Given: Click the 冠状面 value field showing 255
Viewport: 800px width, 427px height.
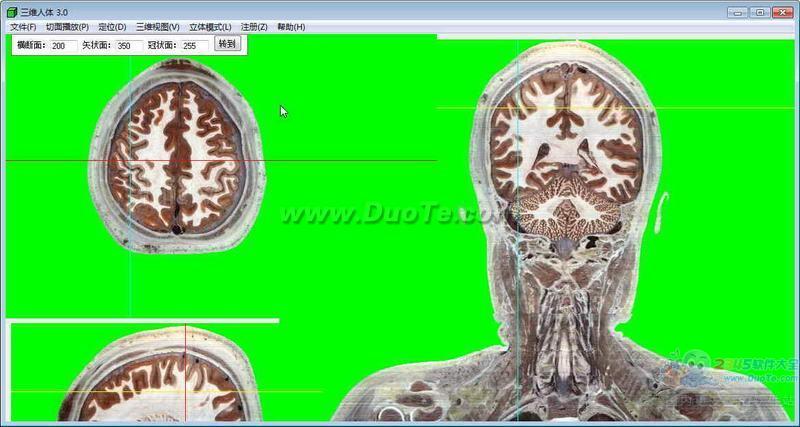Looking at the screenshot, I should (195, 45).
